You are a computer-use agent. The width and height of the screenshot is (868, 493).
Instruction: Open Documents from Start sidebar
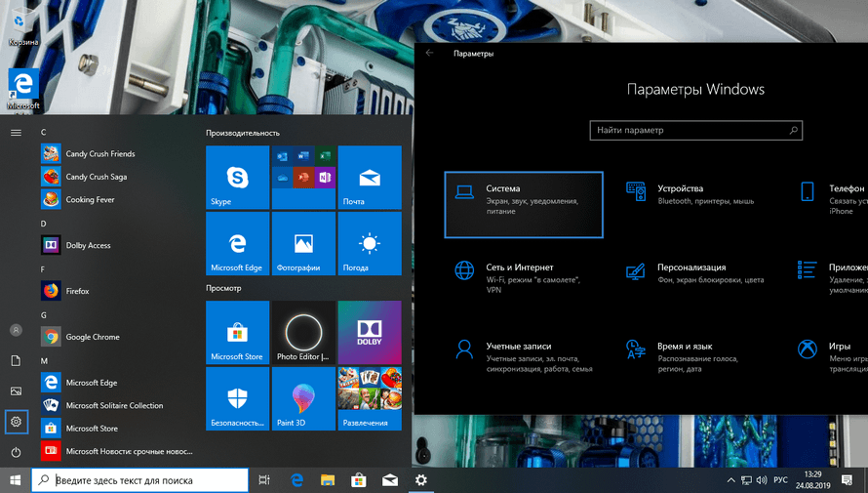click(16, 360)
